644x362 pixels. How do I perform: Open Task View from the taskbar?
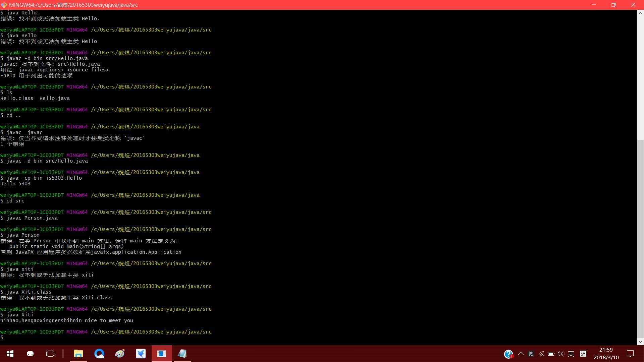pos(50,354)
